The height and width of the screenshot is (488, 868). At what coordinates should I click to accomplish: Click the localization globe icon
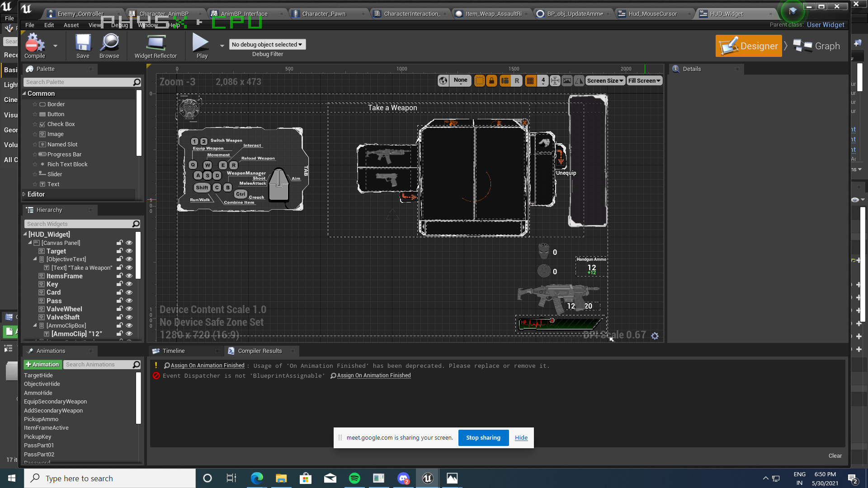coord(443,80)
